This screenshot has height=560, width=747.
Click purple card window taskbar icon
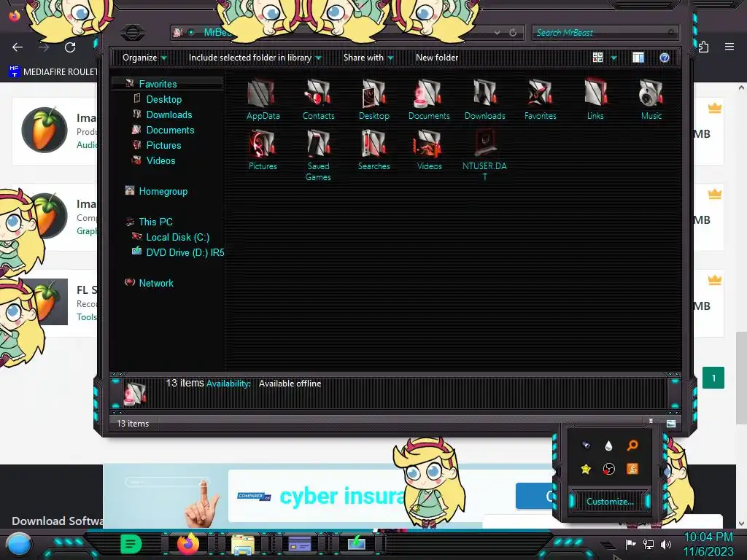(x=300, y=544)
